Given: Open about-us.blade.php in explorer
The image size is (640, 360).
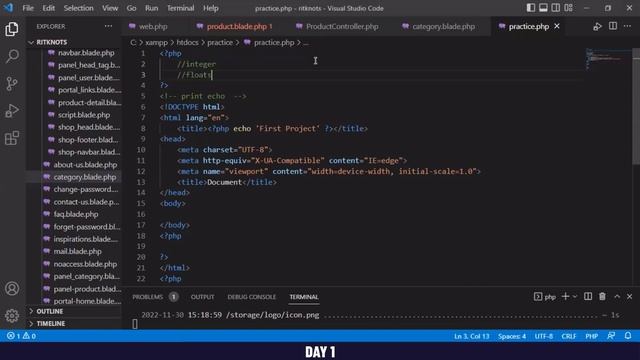Looking at the screenshot, I should click(85, 164).
